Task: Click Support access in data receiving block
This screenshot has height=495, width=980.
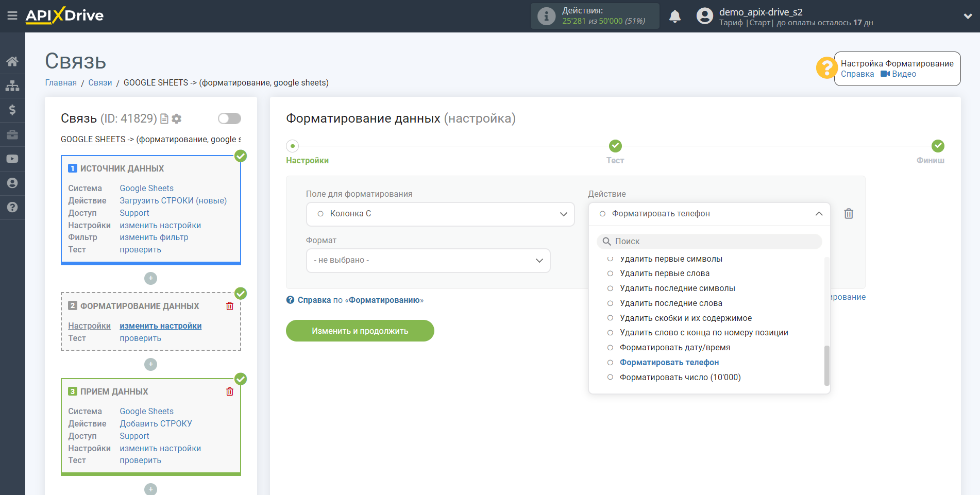Action: click(134, 436)
